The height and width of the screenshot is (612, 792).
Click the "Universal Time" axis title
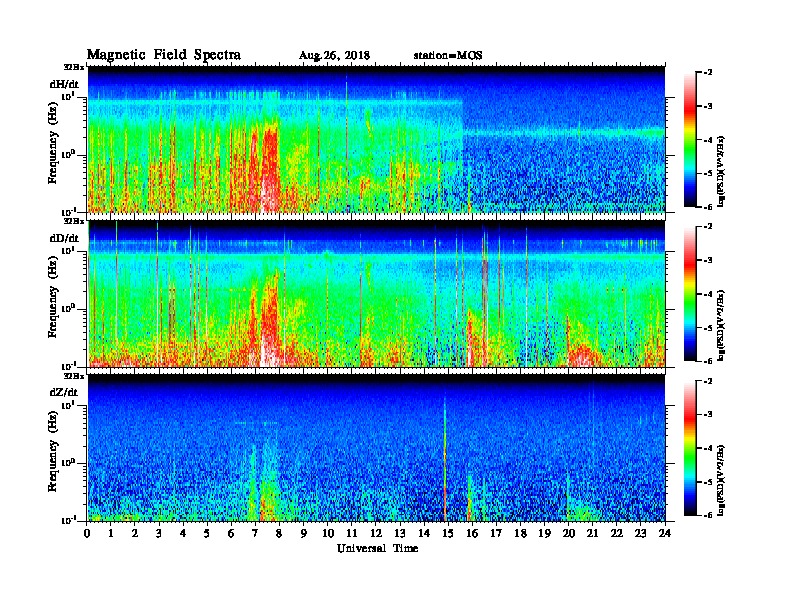click(377, 548)
